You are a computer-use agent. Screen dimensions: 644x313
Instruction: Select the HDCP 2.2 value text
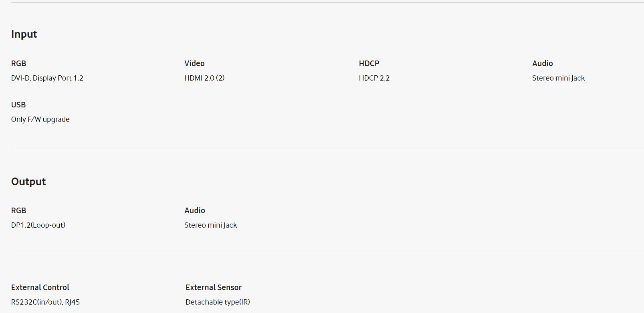tap(374, 78)
